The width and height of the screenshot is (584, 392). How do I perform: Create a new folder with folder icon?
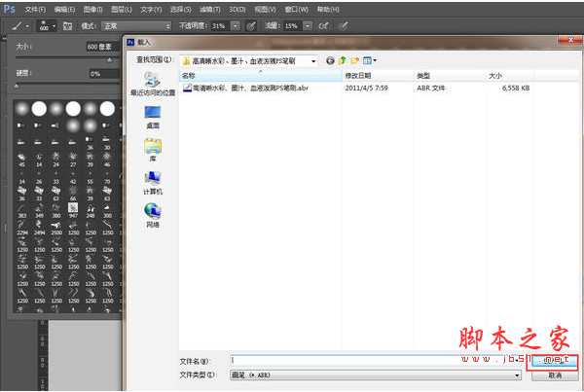[x=355, y=60]
